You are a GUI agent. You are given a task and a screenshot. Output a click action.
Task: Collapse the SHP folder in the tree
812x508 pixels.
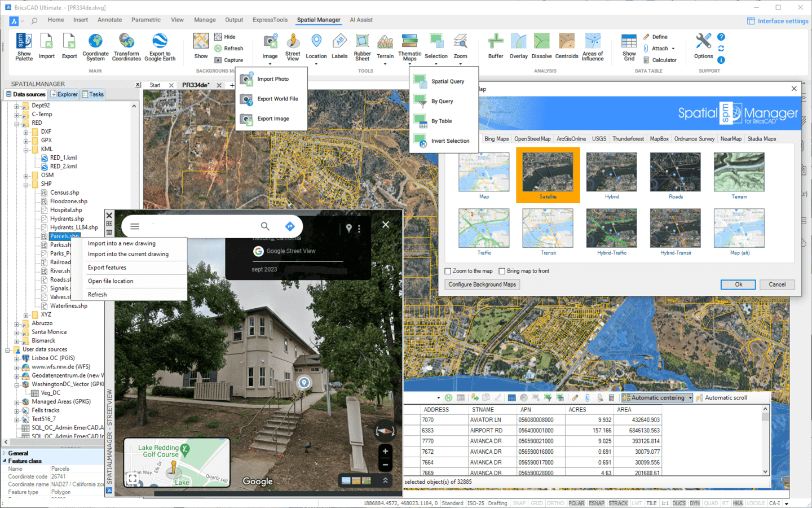coord(26,184)
